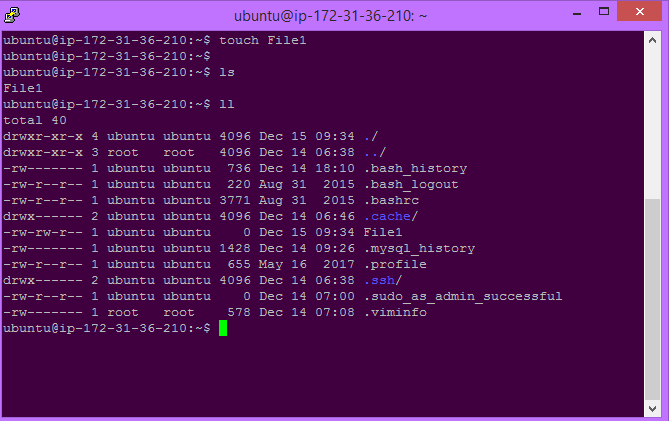Click the size value 736 for .bash_history
669x421 pixels.
tap(239, 168)
